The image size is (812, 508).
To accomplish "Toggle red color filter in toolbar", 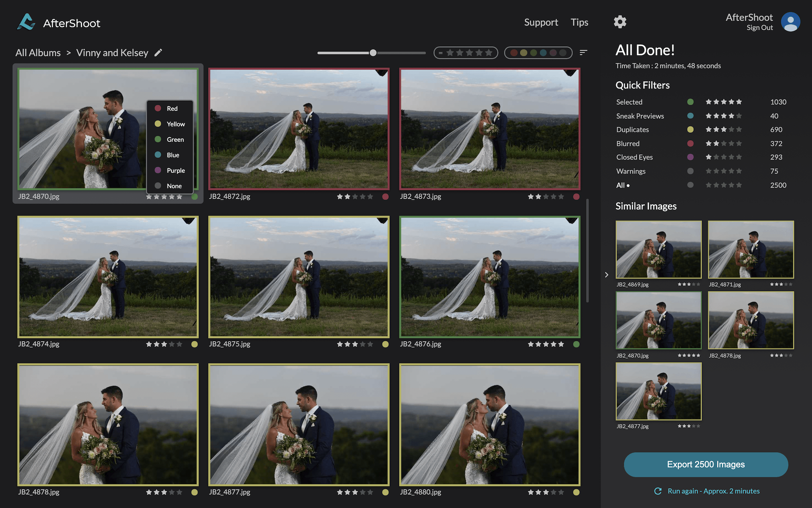I will pos(514,53).
